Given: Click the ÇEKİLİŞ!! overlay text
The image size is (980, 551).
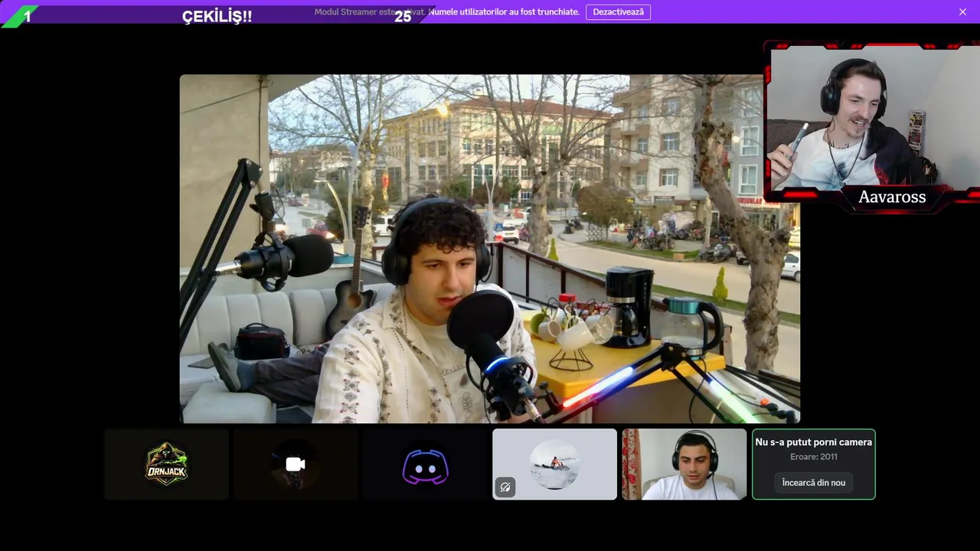Looking at the screenshot, I should point(217,16).
